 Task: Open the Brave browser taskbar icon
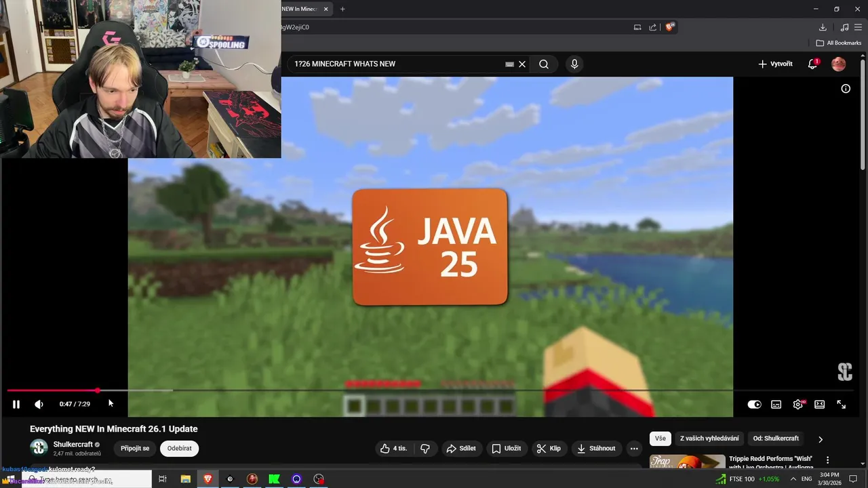[x=208, y=479]
